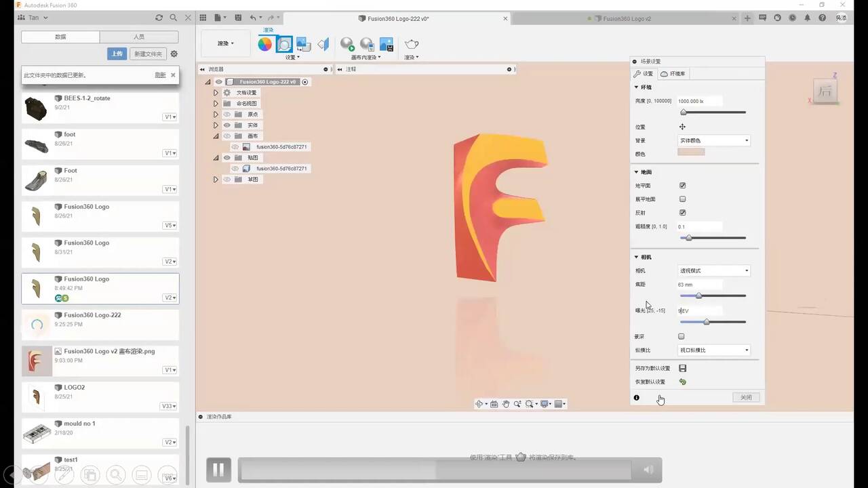
Task: Toggle visibility eye of 原点 folder
Action: point(227,115)
